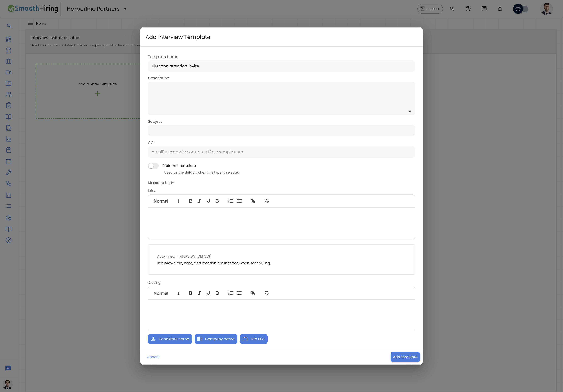Screen dimensions: 563x392
Task: Apply italic in the Closing editor toolbar
Action: pyautogui.click(x=199, y=293)
